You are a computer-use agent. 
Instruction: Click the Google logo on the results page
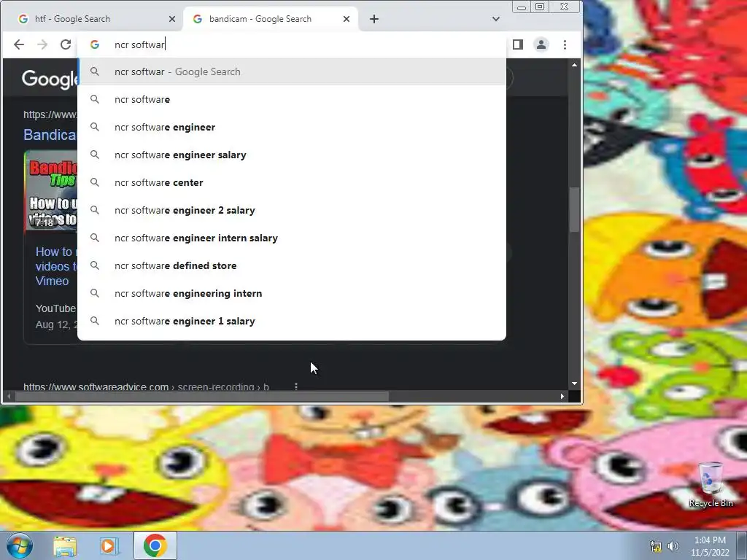pos(50,79)
